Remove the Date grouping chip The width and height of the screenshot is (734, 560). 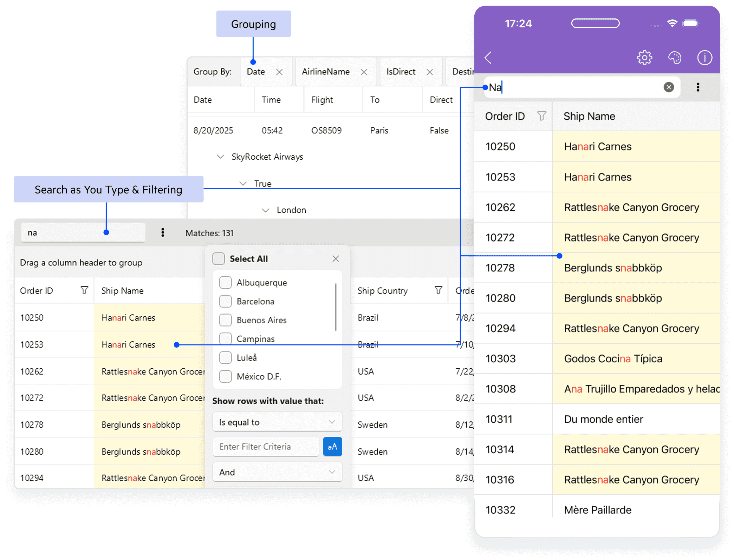click(x=280, y=72)
